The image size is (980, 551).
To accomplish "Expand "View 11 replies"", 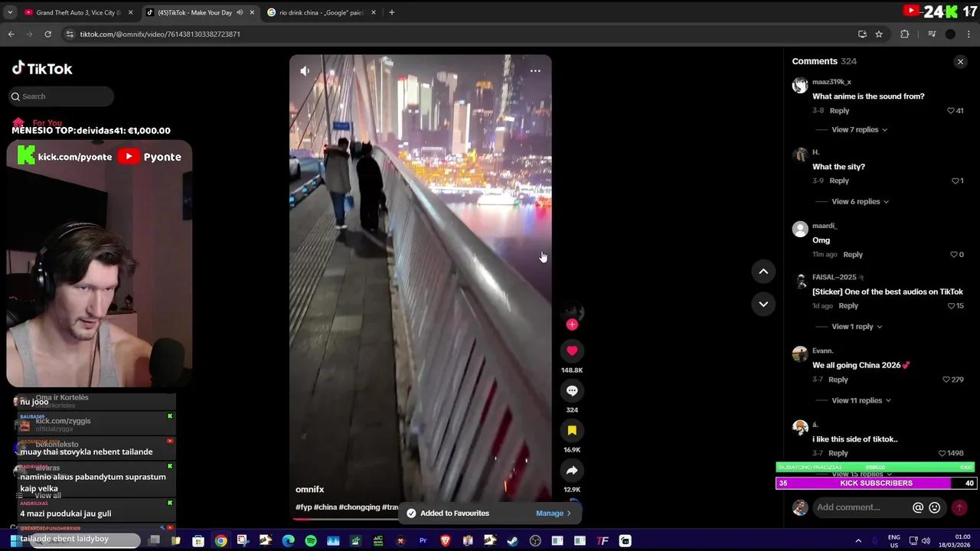I will [x=861, y=401].
